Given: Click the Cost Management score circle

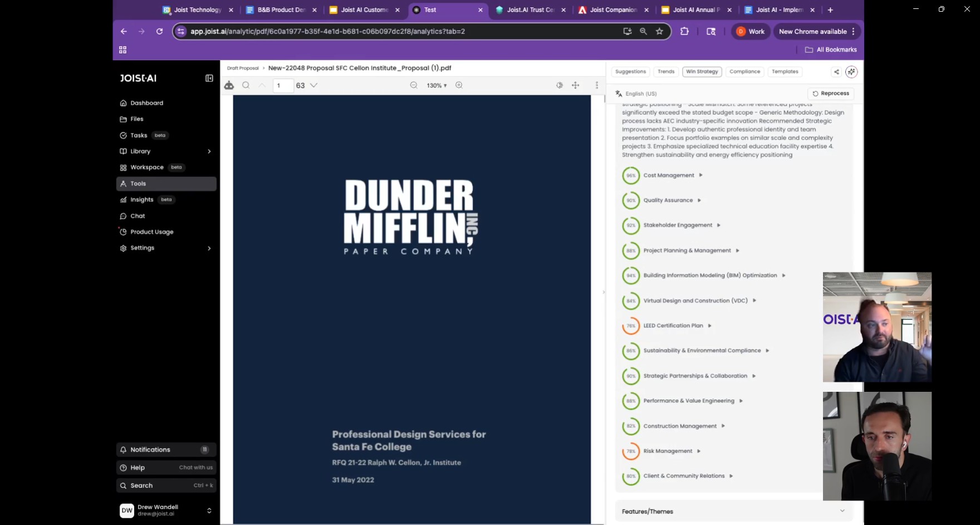Looking at the screenshot, I should 631,176.
